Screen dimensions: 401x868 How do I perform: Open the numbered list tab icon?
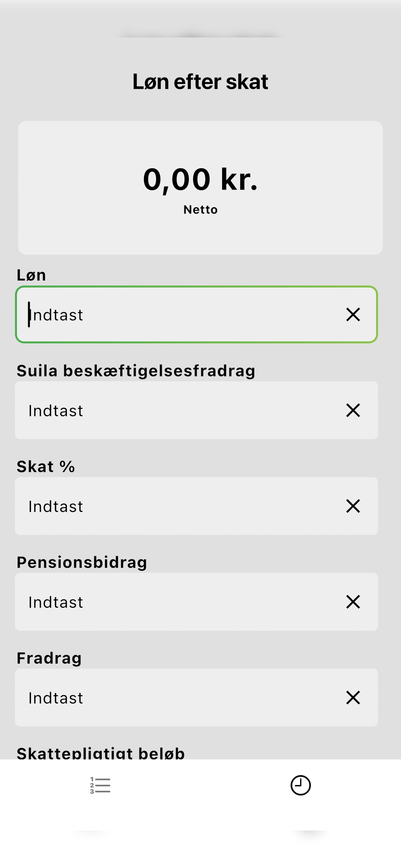click(100, 785)
